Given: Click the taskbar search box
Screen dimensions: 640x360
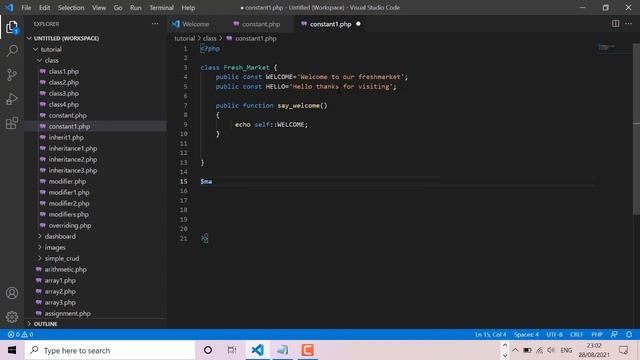Looking at the screenshot, I should click(110, 350).
